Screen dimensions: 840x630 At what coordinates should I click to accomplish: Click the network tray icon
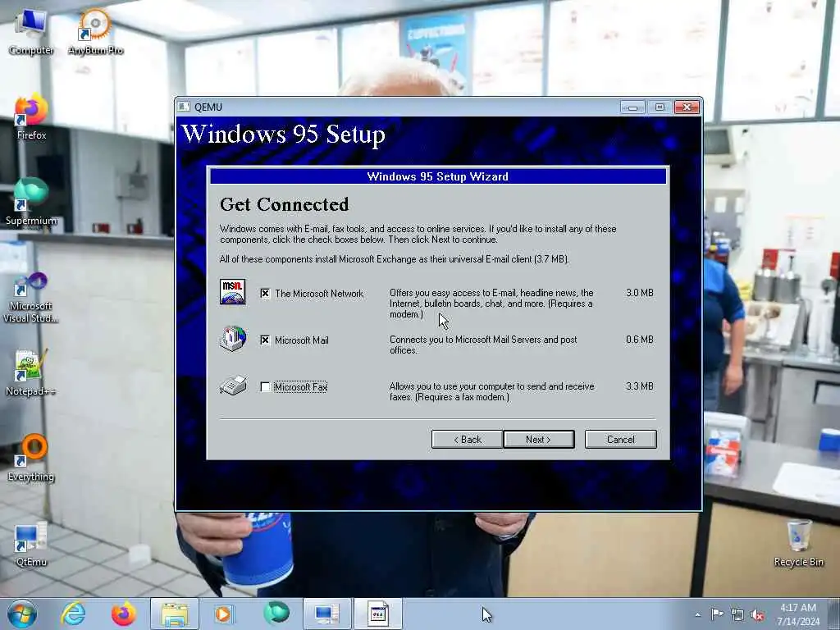737,615
